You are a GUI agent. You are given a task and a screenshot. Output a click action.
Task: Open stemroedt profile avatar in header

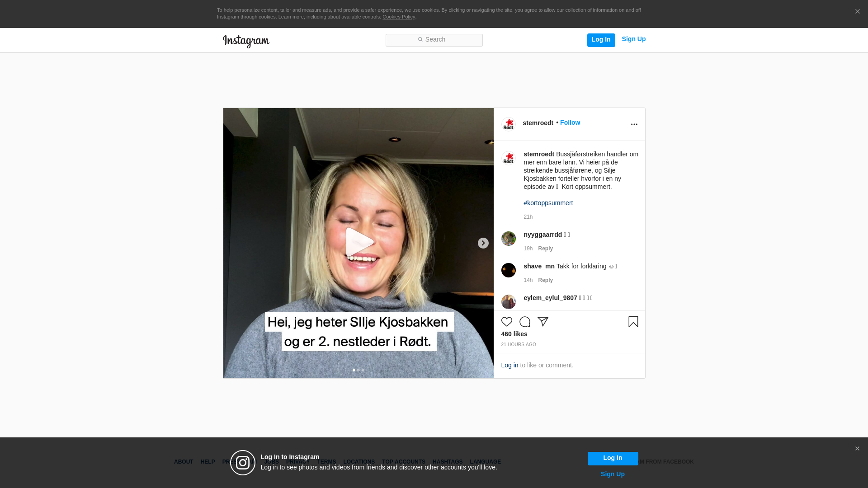tap(508, 124)
